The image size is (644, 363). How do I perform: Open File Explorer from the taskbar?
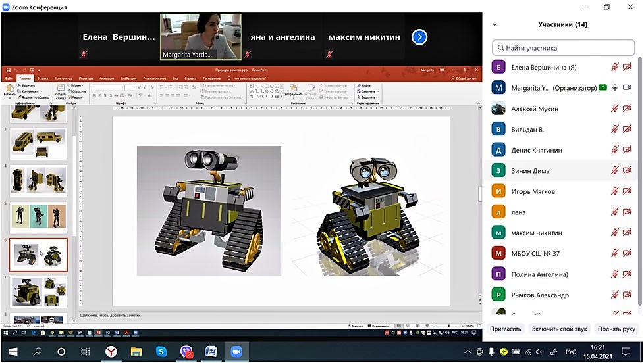(x=136, y=352)
